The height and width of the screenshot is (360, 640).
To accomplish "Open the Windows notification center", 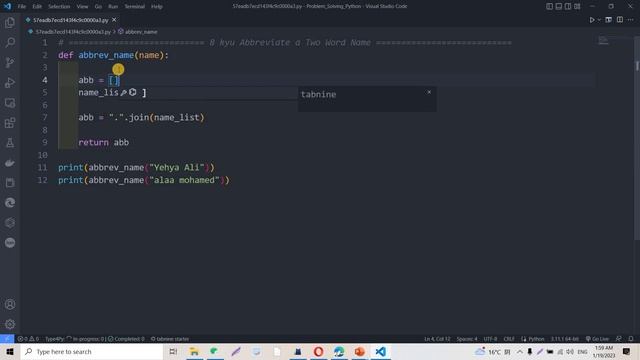I will pos(627,351).
